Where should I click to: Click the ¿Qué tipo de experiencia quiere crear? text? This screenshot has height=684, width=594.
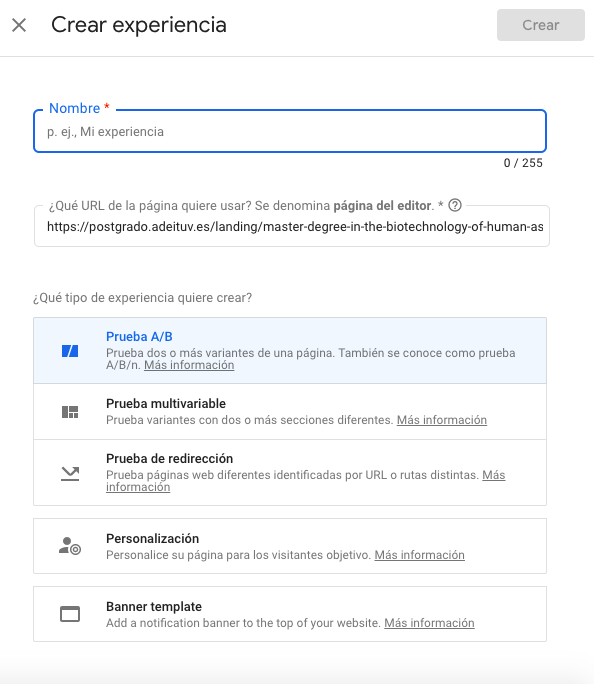click(143, 298)
